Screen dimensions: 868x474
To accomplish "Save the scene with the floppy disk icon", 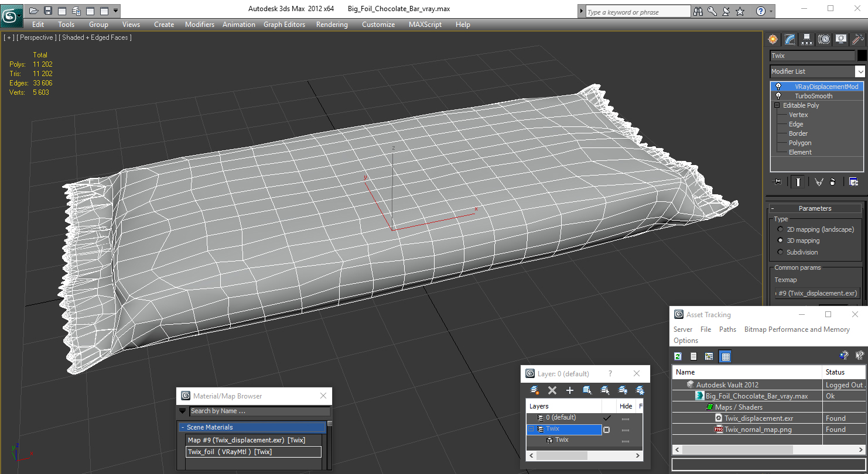I will click(48, 11).
